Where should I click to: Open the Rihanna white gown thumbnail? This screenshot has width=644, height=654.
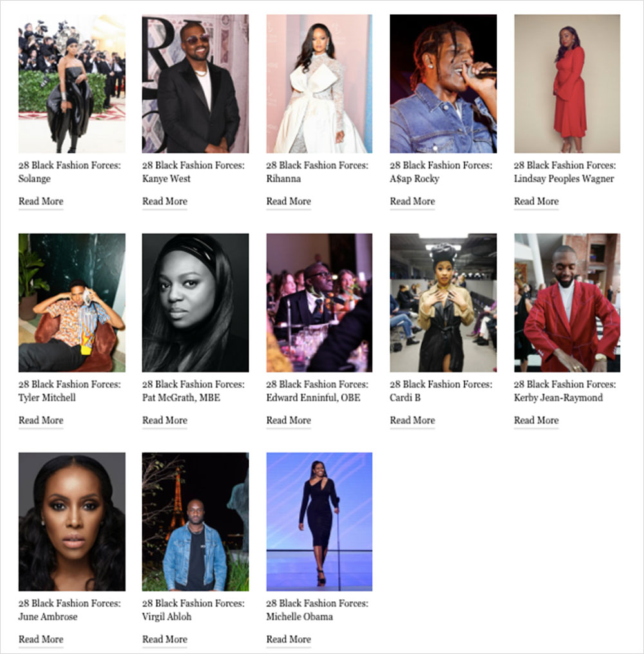(319, 84)
